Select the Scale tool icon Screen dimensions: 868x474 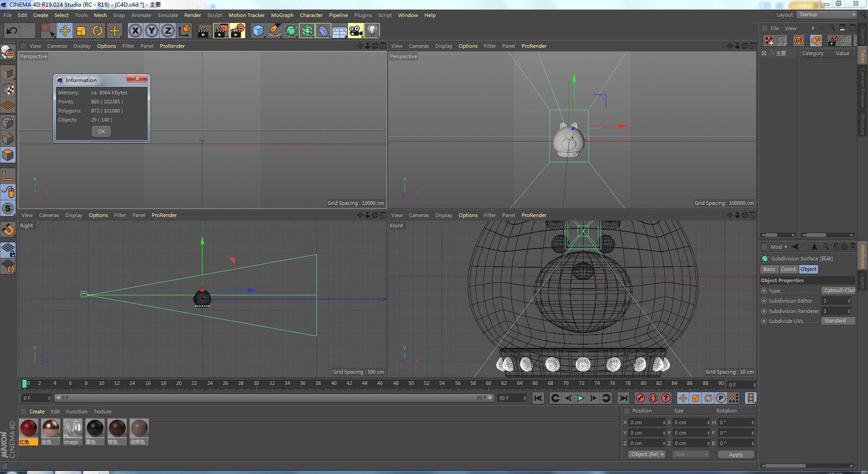coord(81,31)
